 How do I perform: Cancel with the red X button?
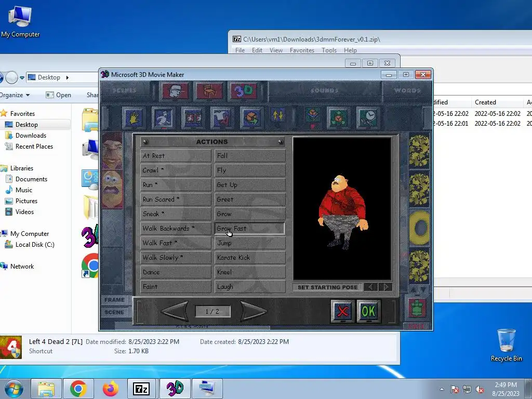click(x=343, y=311)
